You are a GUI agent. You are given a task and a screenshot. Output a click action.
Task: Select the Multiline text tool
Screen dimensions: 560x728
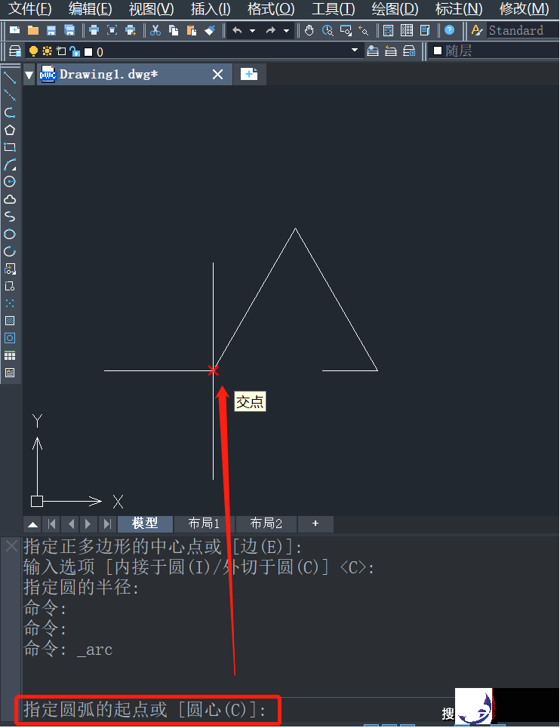[x=10, y=373]
